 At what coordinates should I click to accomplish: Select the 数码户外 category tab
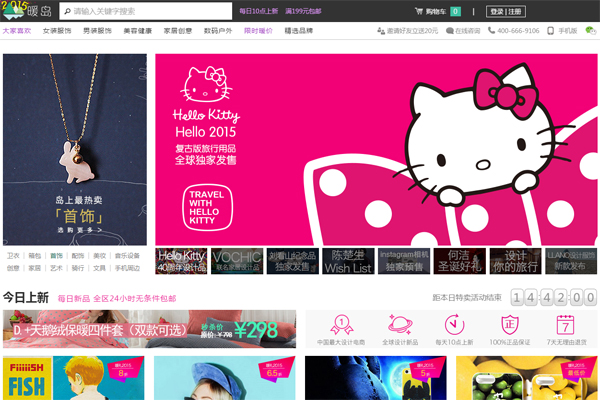218,31
